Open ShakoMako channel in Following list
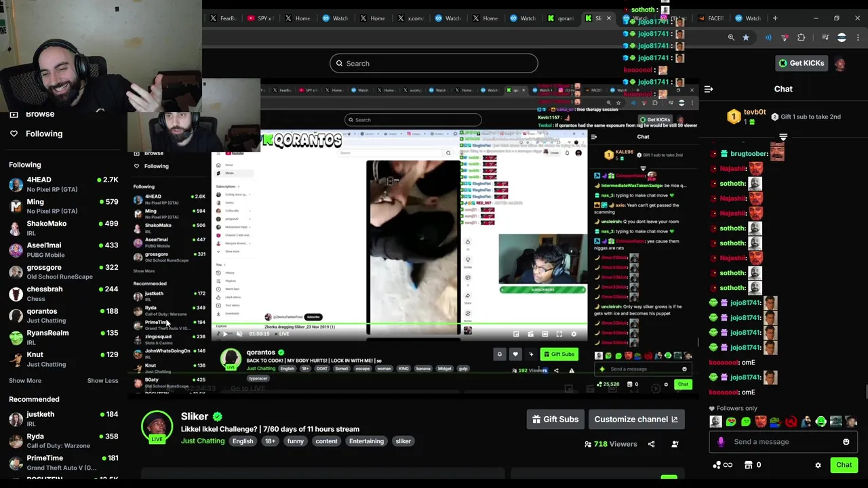Image resolution: width=868 pixels, height=488 pixels. click(x=63, y=228)
